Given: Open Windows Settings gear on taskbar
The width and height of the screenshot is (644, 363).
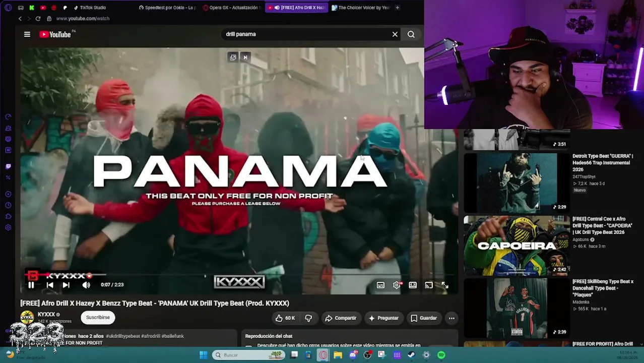Looking at the screenshot, I should pyautogui.click(x=426, y=355).
